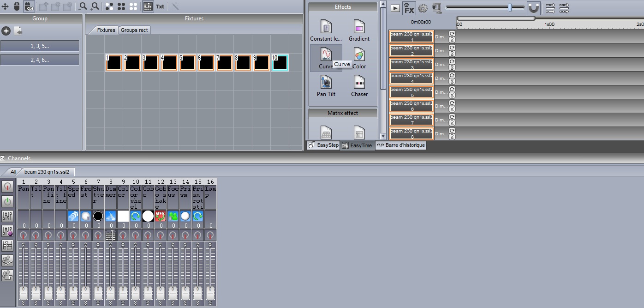Select the Gradient effect icon
The height and width of the screenshot is (308, 644).
(359, 27)
